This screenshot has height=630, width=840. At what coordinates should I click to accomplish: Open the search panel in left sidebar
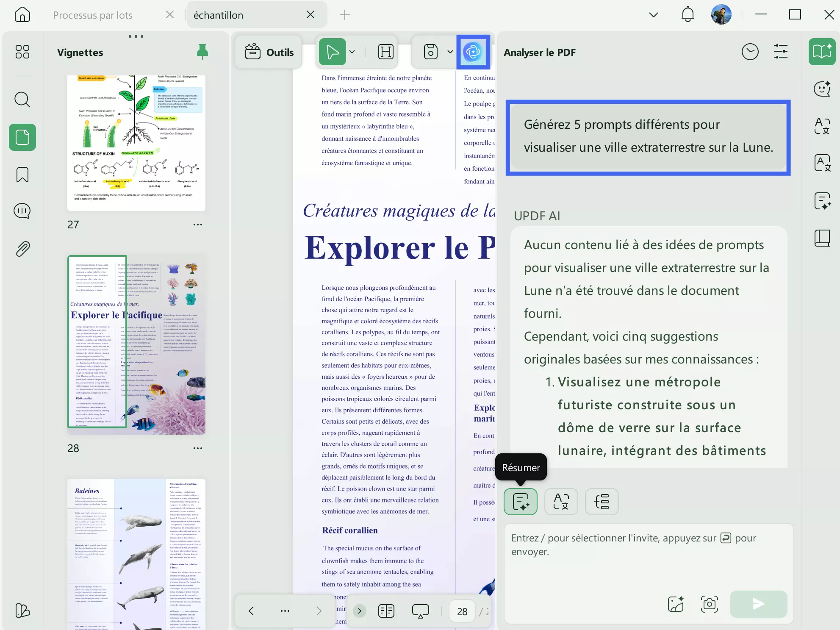tap(22, 100)
